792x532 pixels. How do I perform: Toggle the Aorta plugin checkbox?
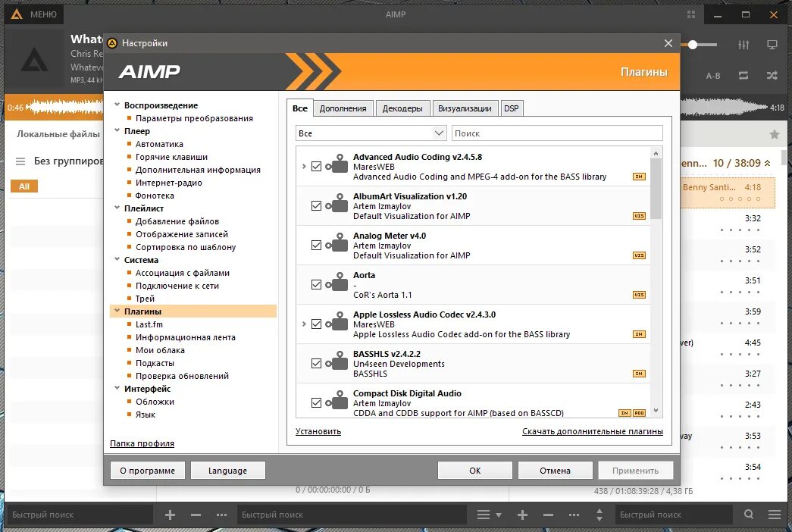316,284
